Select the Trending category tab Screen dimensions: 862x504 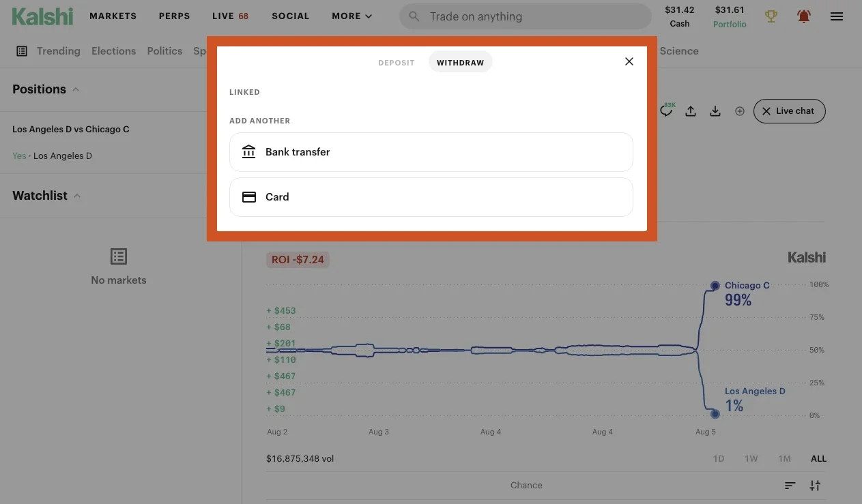coord(59,51)
